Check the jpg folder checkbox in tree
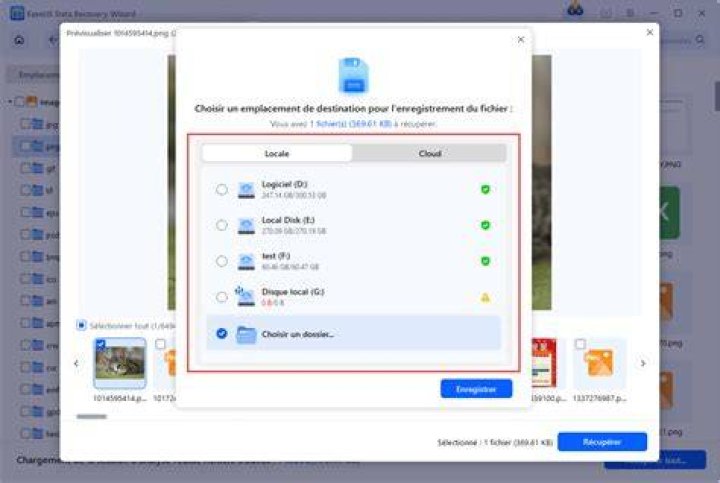 pyautogui.click(x=26, y=124)
